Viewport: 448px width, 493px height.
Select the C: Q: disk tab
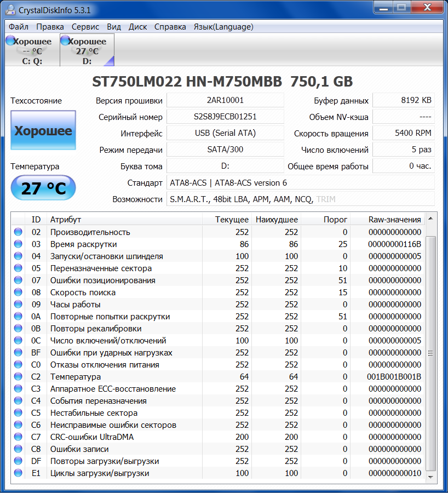(32, 51)
